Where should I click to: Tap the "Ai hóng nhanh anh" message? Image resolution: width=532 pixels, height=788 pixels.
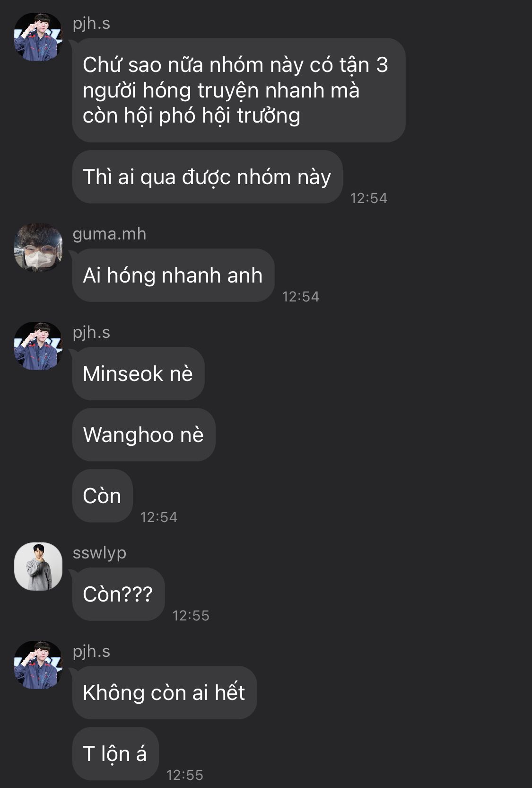pos(173,275)
